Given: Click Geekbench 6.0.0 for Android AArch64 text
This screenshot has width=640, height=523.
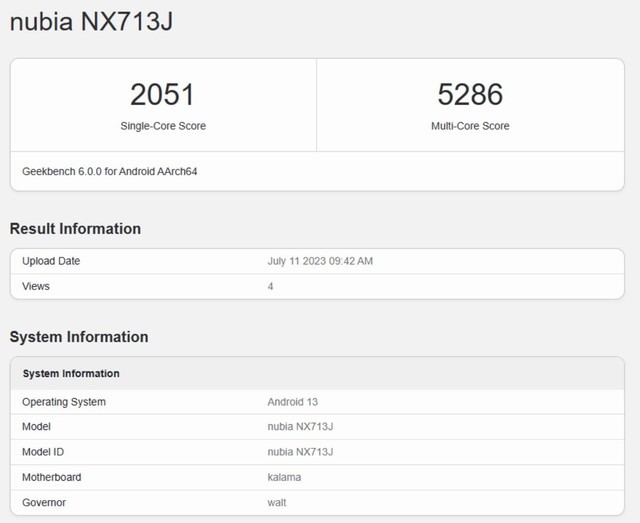Looking at the screenshot, I should 109,171.
